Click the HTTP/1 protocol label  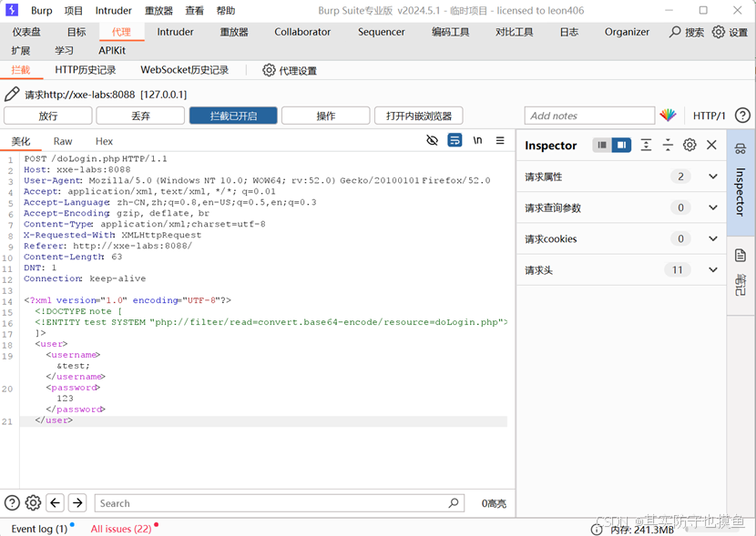[x=709, y=116]
